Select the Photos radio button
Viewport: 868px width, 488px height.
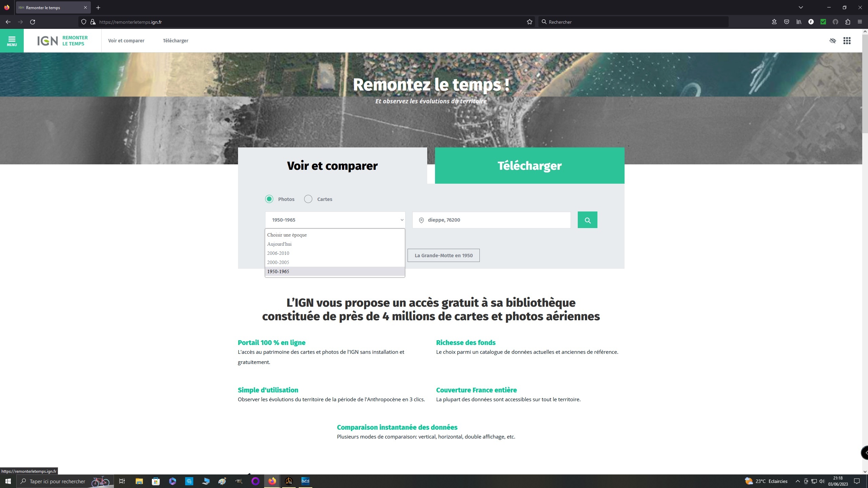[269, 199]
